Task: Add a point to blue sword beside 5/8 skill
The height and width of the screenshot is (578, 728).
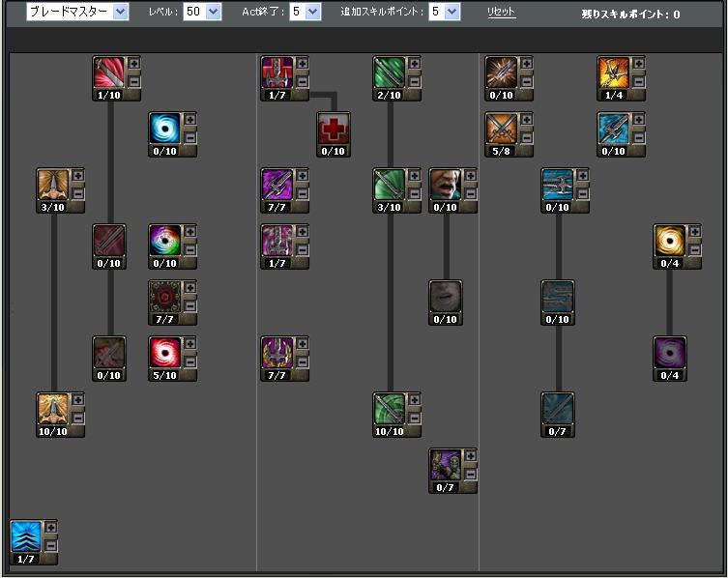Action: (639, 119)
